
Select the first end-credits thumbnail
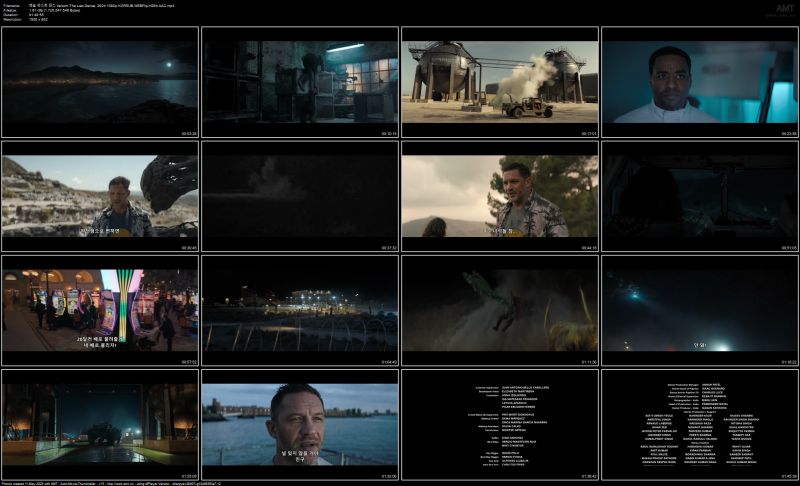coord(500,425)
